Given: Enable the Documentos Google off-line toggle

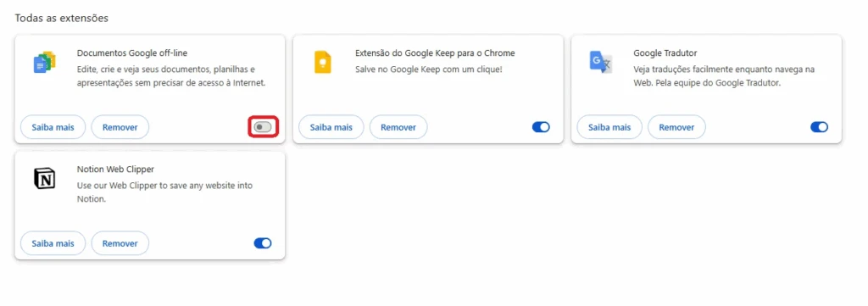Looking at the screenshot, I should pyautogui.click(x=263, y=127).
